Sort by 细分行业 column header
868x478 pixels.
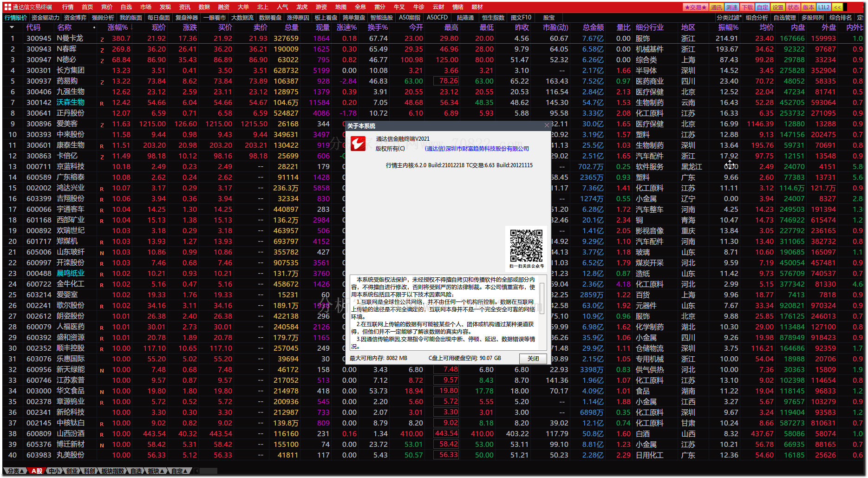coord(650,27)
